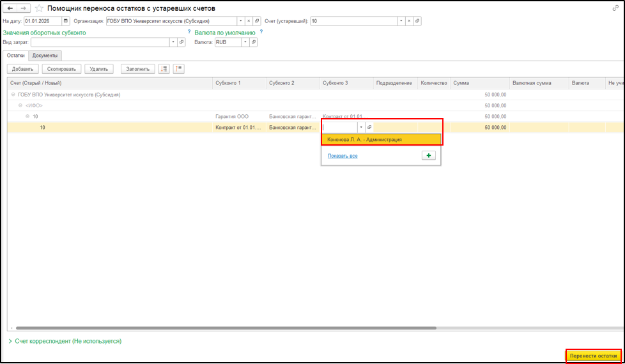Click the horizontal scrollbar of the table

(226, 328)
